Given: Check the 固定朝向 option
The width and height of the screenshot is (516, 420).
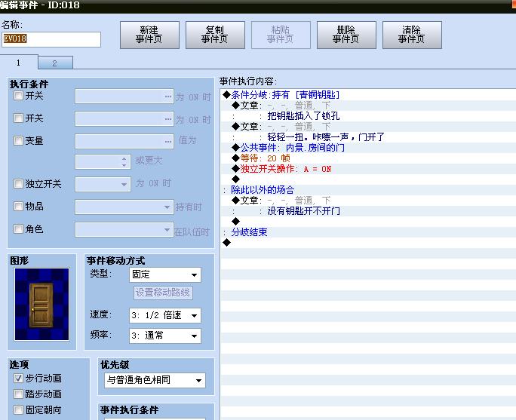Looking at the screenshot, I should coord(18,409).
